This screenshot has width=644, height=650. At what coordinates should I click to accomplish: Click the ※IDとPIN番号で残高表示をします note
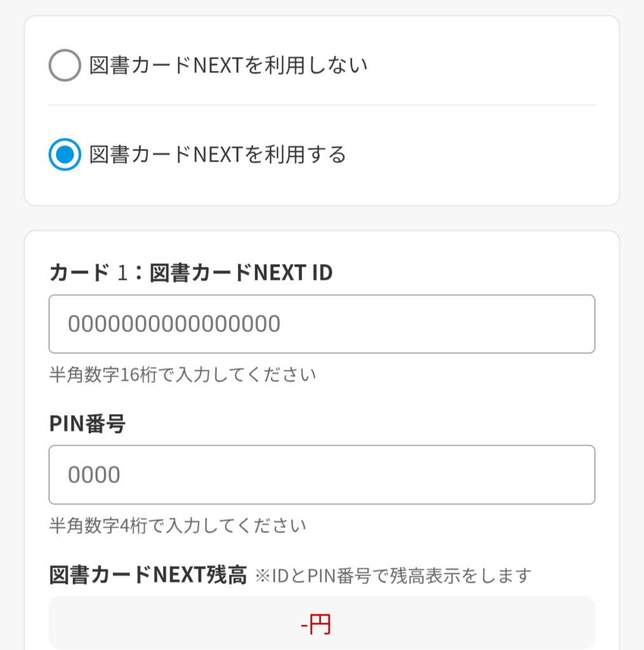click(393, 576)
